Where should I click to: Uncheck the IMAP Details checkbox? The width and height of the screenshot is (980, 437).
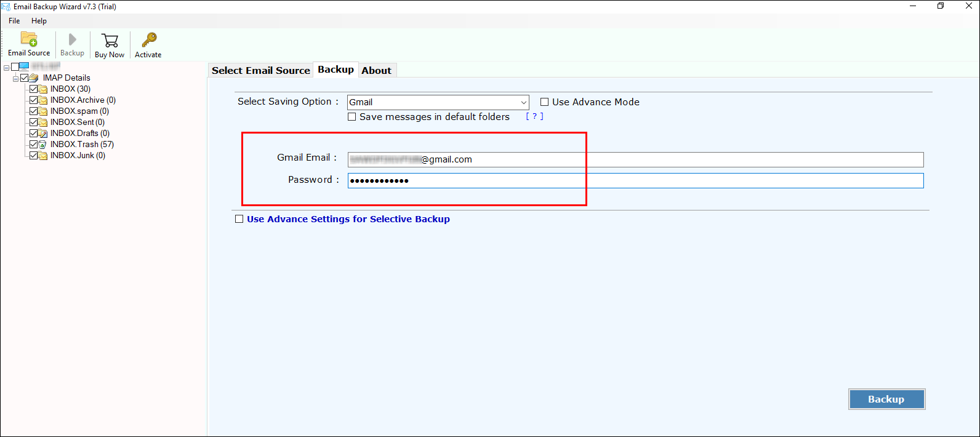(25, 78)
